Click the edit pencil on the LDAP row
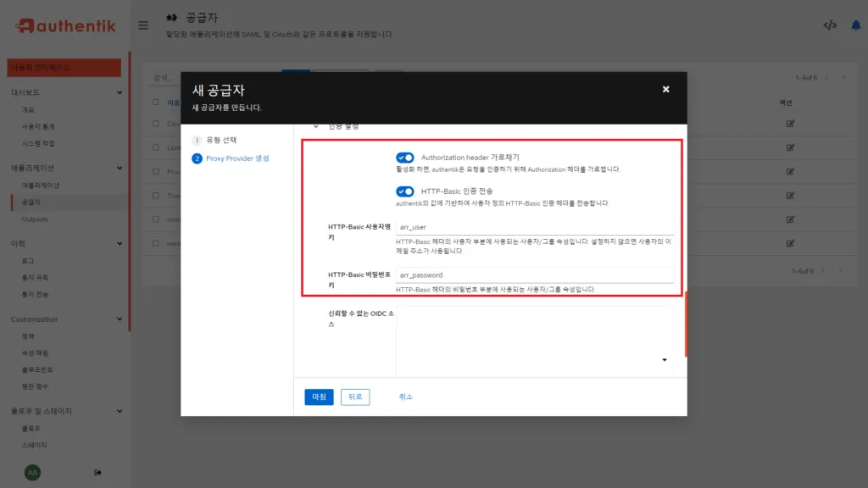This screenshot has height=488, width=868. tap(790, 147)
